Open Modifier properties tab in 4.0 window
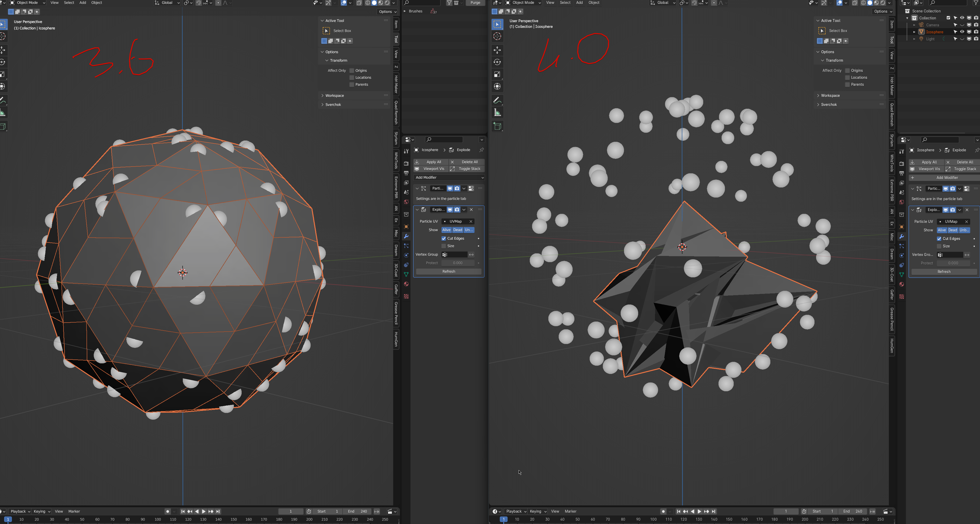Screen dimensions: 980x524 pyautogui.click(x=902, y=236)
